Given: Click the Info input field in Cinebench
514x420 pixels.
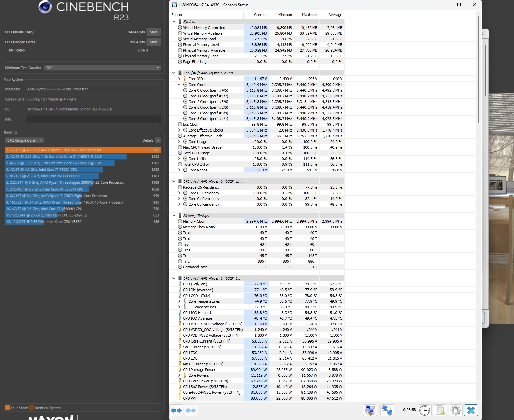Looking at the screenshot, I should [94, 119].
